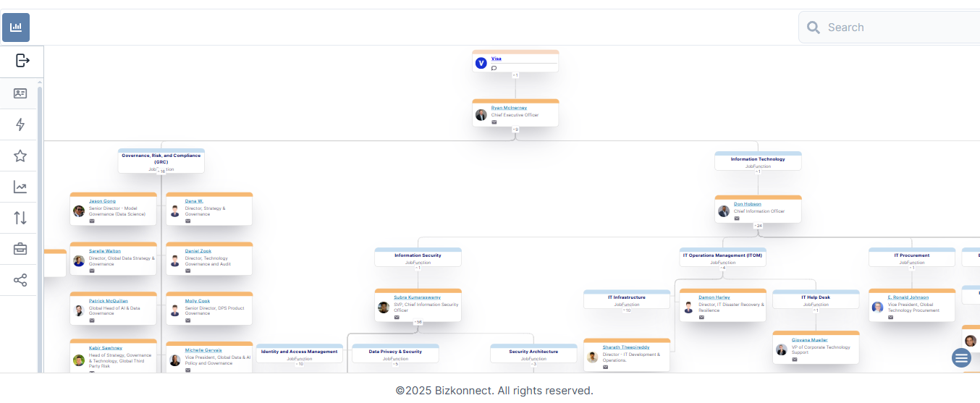Select 'Governance, Risk, and Compliance (GRC)' title
Viewport: 980px width, 403px height.
(161, 158)
